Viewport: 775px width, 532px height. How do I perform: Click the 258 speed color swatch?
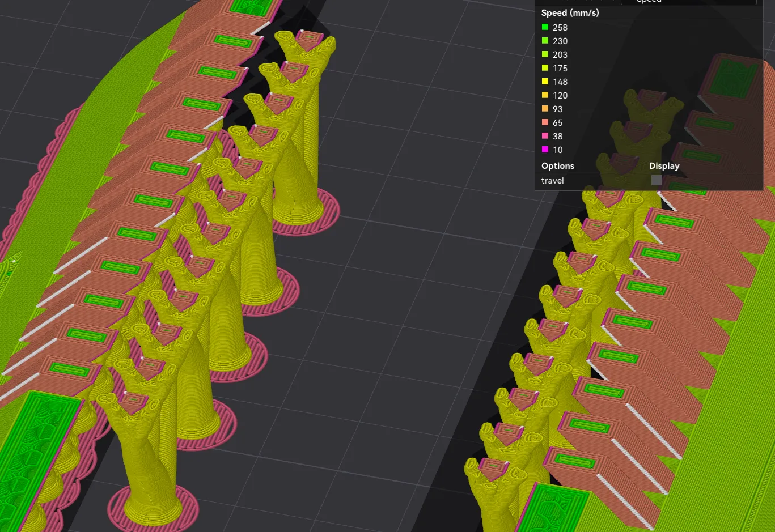click(545, 27)
